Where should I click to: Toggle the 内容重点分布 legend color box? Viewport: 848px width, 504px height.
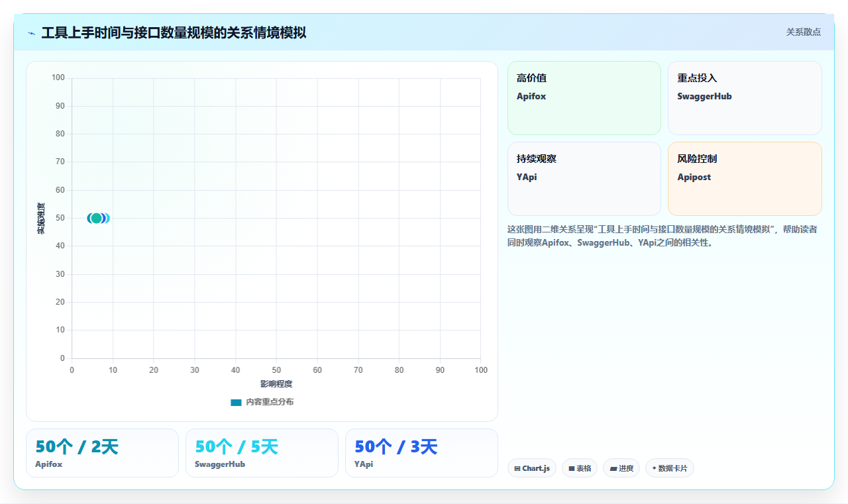click(x=236, y=402)
